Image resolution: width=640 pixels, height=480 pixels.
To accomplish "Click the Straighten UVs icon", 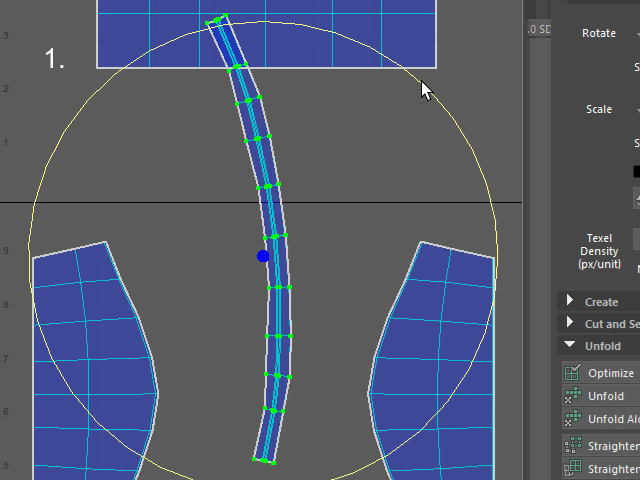I will coord(573,445).
